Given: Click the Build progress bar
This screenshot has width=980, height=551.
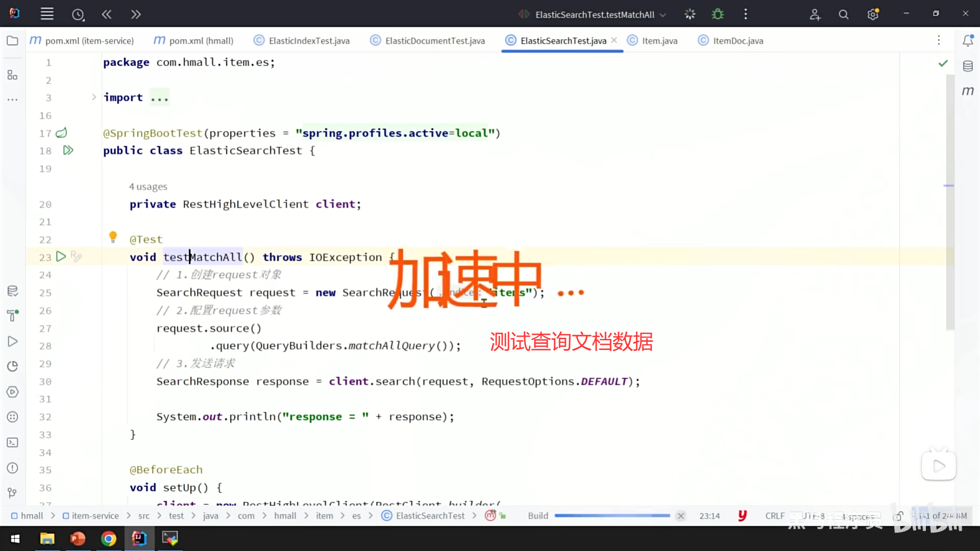Looking at the screenshot, I should tap(611, 516).
